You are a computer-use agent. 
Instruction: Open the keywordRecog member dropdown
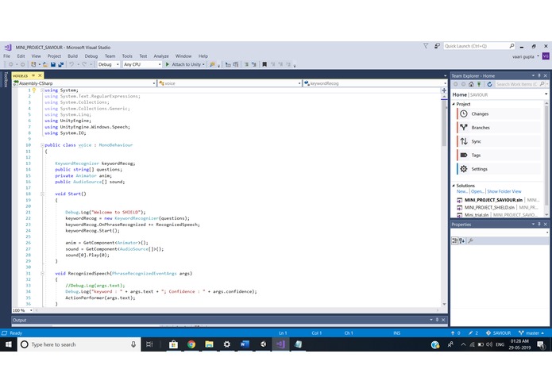(x=375, y=83)
